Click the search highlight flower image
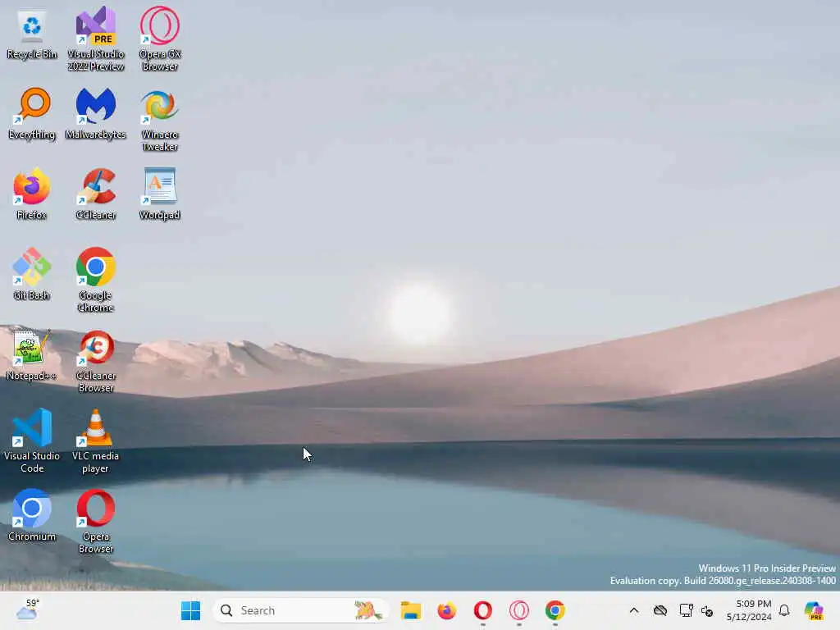Screen dimensions: 840x630 tap(367, 610)
